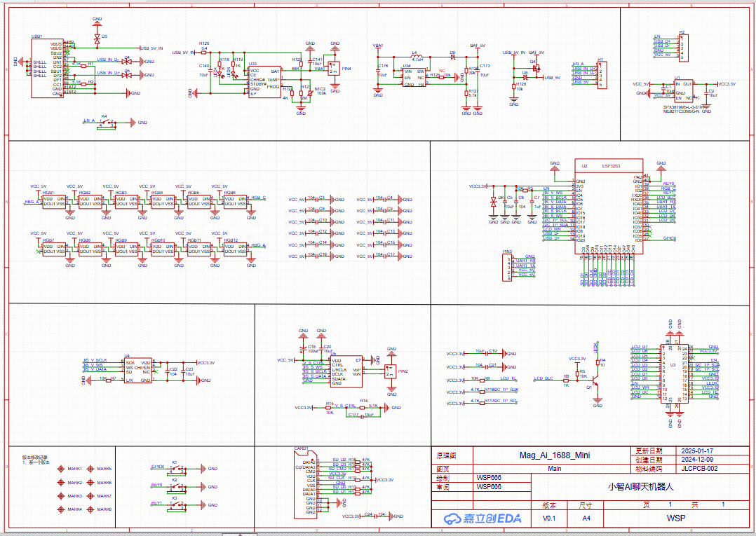Click the 嘉立创EDA logo
This screenshot has height=536, width=756.
coord(482,518)
